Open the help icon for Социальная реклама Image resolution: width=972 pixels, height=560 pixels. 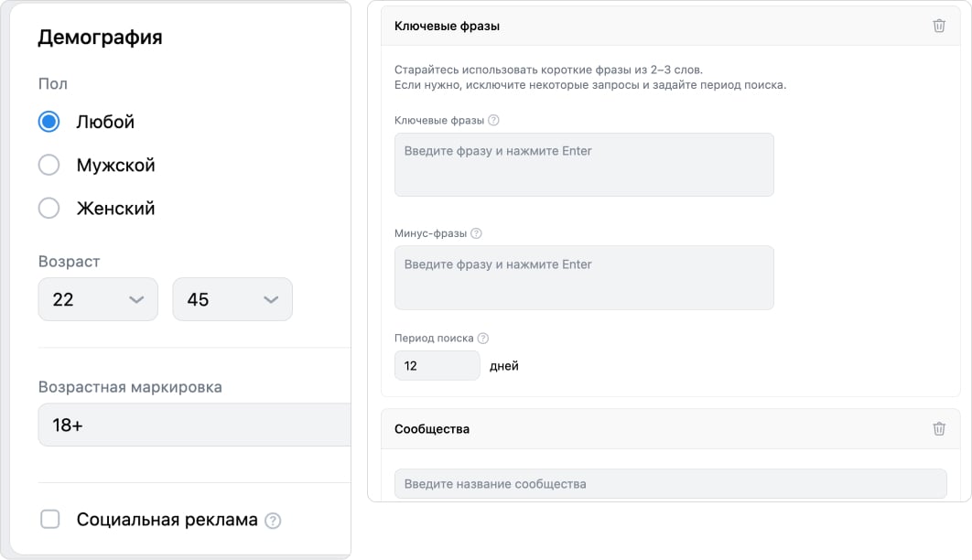(x=273, y=521)
